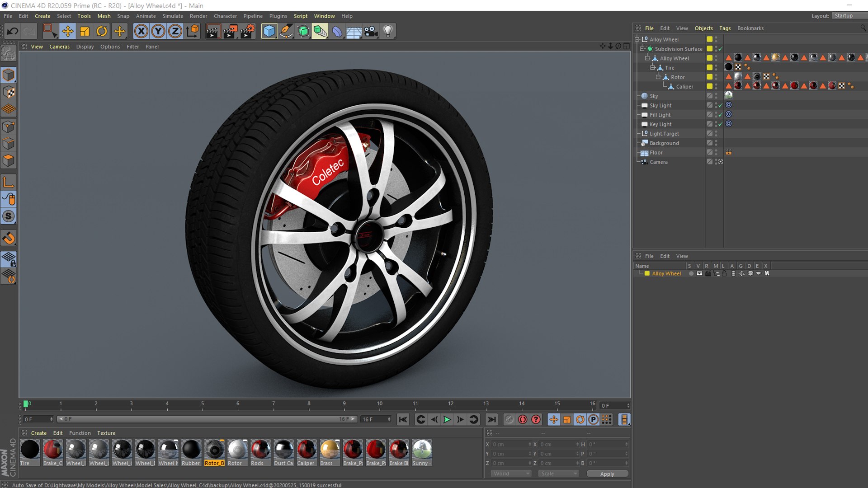Go to end of animation
Image resolution: width=868 pixels, height=488 pixels.
click(492, 419)
